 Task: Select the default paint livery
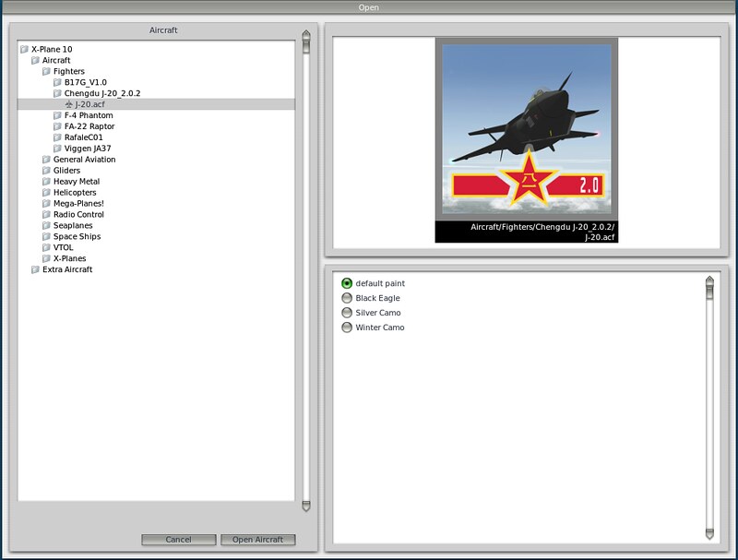[x=347, y=283]
